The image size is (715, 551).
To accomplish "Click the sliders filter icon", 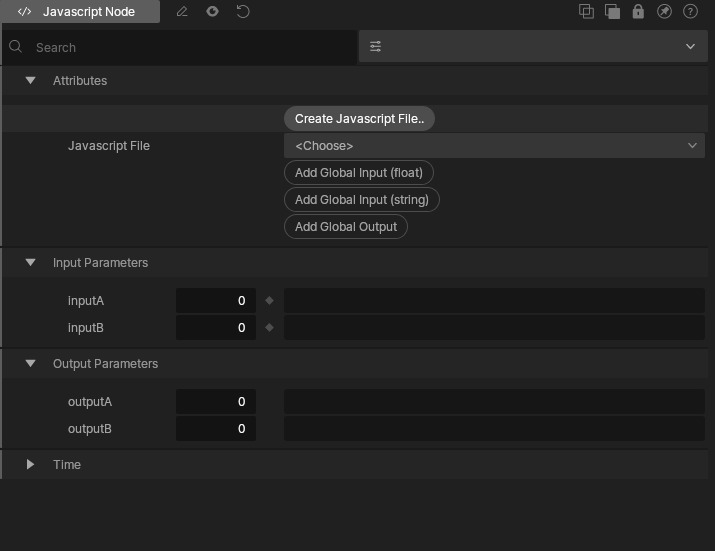I will [376, 47].
